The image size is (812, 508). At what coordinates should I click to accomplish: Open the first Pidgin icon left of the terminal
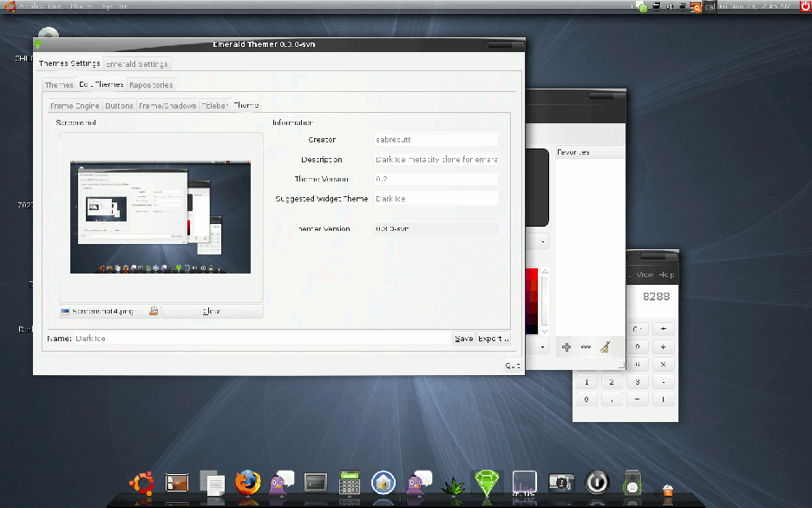tap(281, 483)
